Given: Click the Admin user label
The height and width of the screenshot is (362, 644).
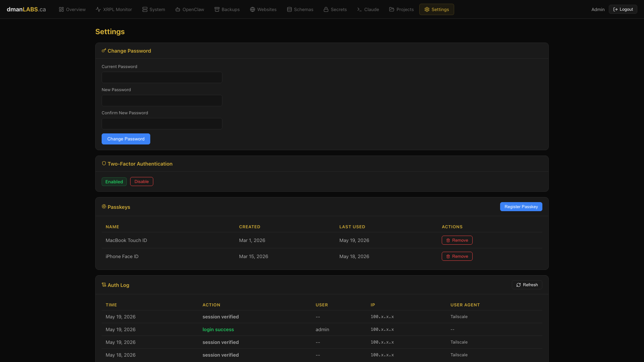Looking at the screenshot, I should [x=598, y=9].
